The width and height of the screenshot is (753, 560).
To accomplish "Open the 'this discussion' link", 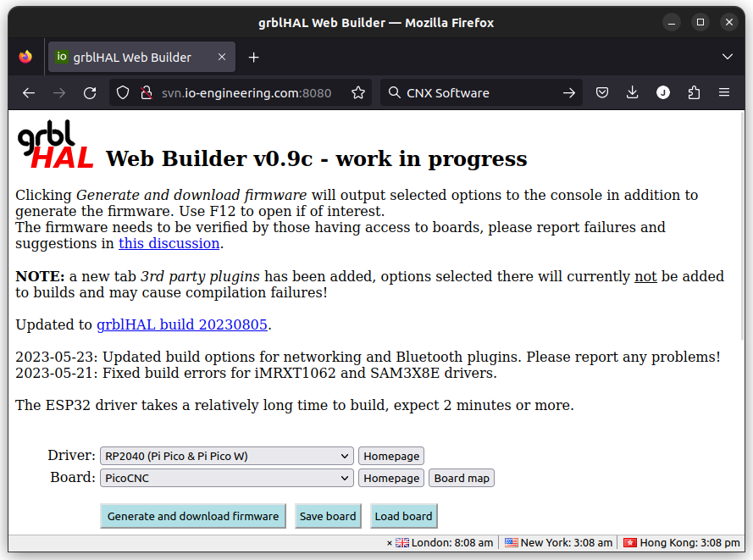I will click(169, 243).
